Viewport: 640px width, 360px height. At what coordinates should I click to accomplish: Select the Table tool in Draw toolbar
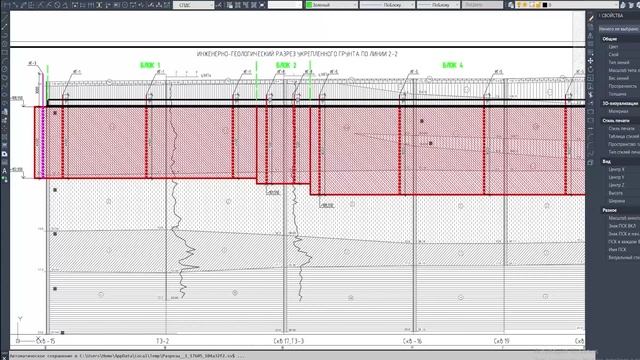[x=4, y=162]
